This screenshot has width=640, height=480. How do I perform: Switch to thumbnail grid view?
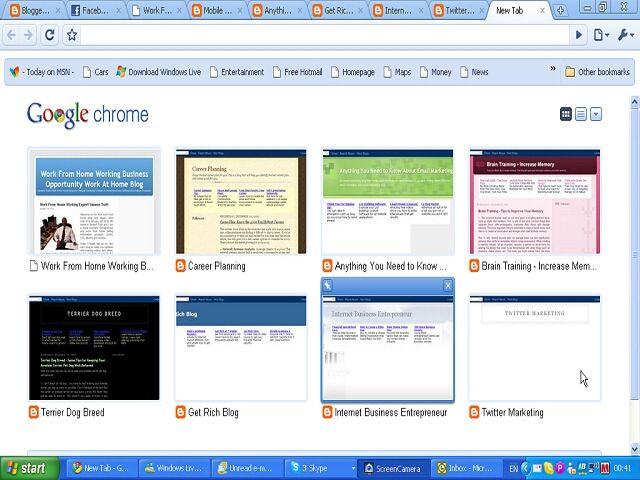[x=566, y=114]
